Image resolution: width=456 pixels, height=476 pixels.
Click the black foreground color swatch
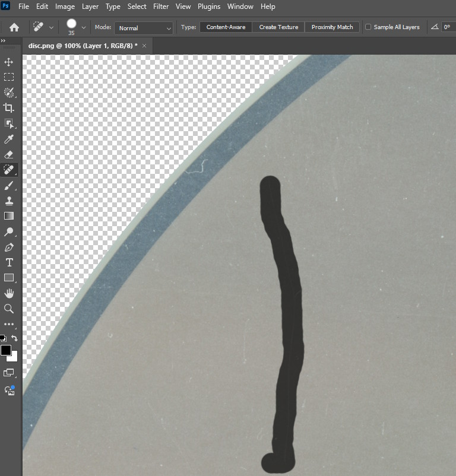pos(6,350)
